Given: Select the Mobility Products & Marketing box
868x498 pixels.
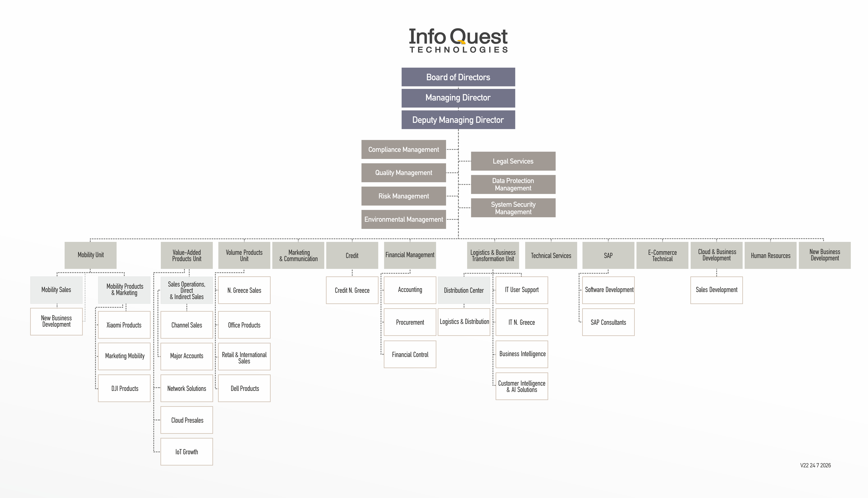Looking at the screenshot, I should (x=124, y=290).
